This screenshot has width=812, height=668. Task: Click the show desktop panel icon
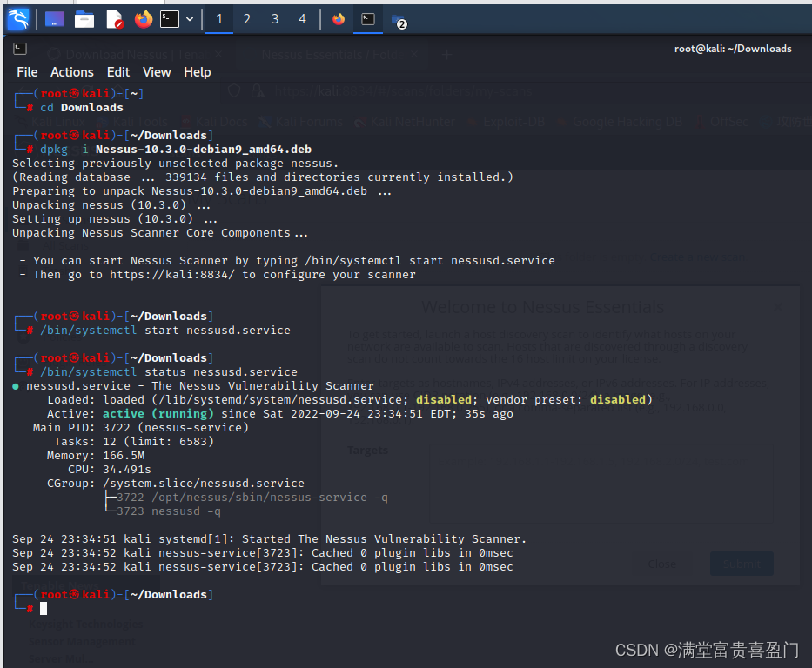(x=54, y=19)
